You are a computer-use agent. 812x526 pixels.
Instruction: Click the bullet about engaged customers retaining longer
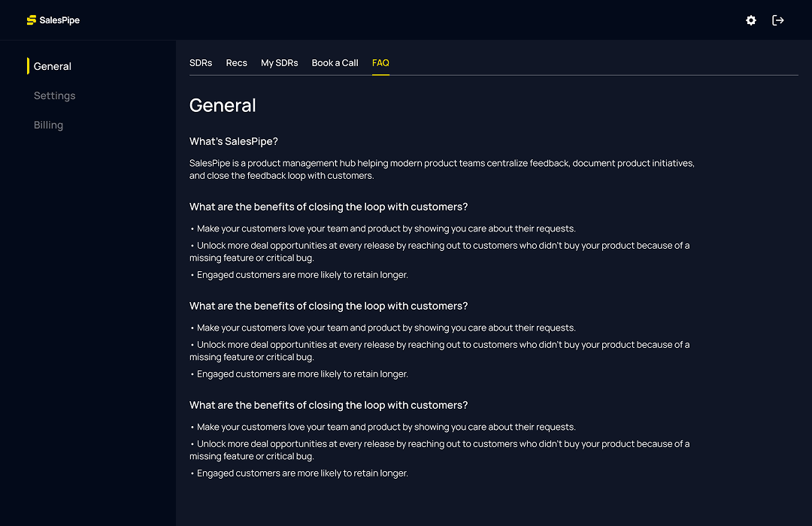[x=301, y=274]
